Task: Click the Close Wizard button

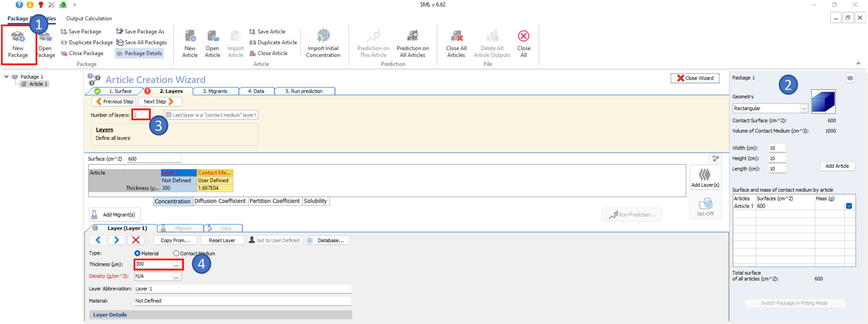Action: click(694, 78)
